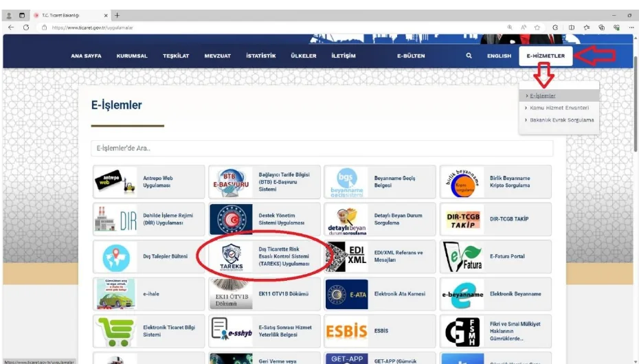Open Dış Ticarette Risk Esaslı Kontrol link
Image resolution: width=639 pixels, height=364 pixels.
tap(284, 256)
